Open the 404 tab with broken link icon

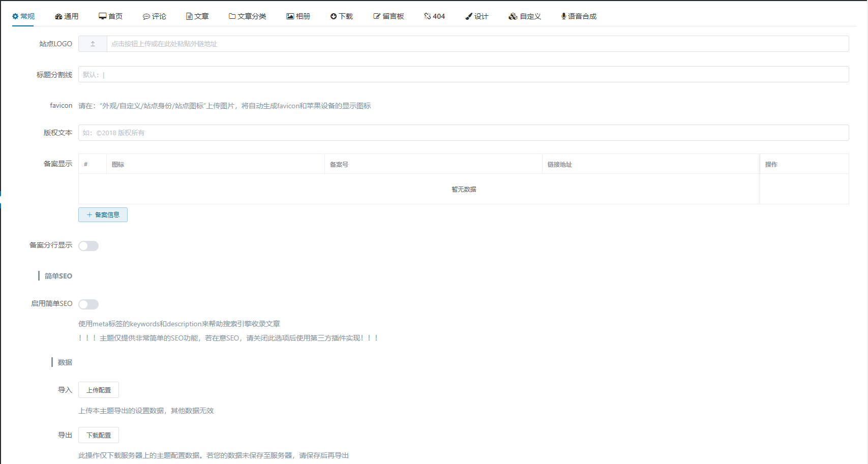[435, 16]
